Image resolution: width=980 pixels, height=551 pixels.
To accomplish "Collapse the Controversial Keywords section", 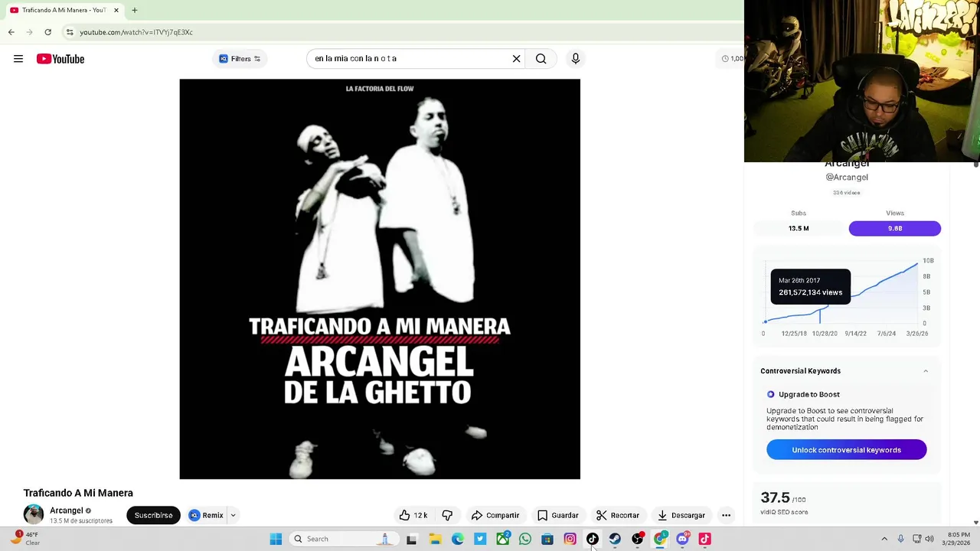I will point(926,371).
